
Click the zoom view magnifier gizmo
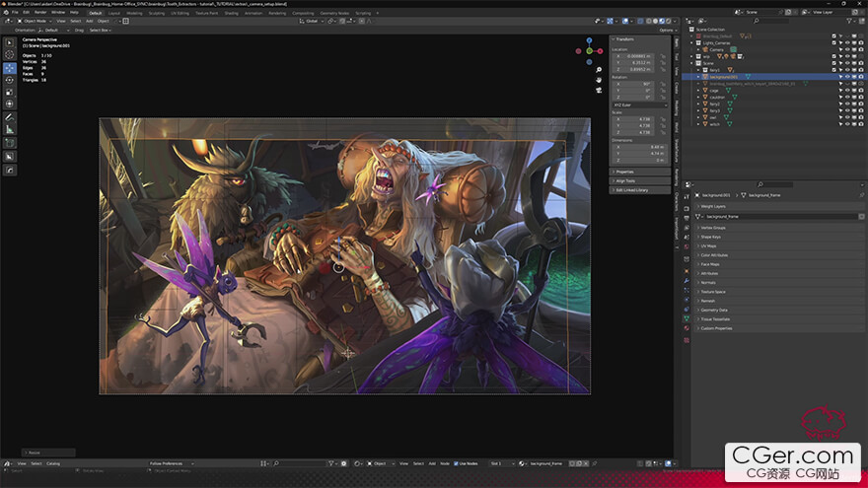599,70
